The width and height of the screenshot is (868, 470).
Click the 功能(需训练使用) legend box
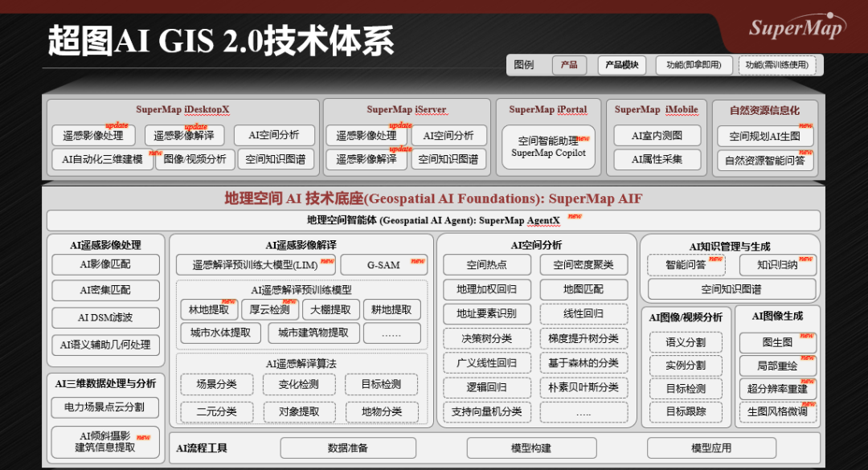click(776, 65)
